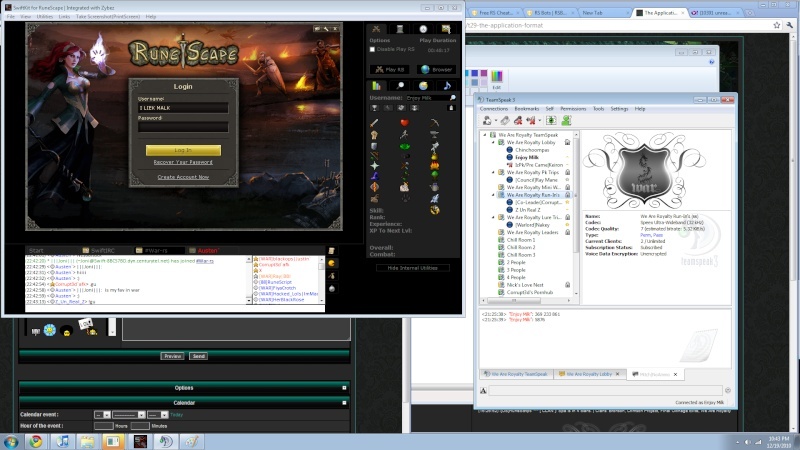Click the RuneScape Username input field
The width and height of the screenshot is (800, 450).
tap(183, 108)
